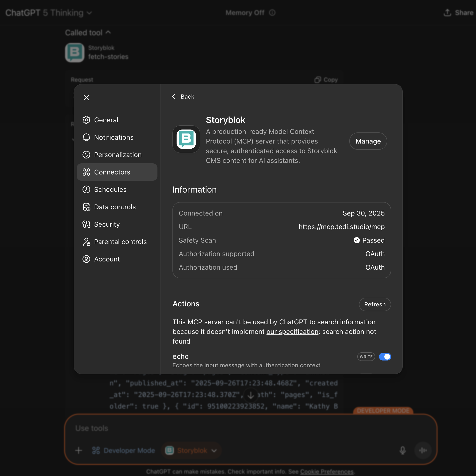Screen dimensions: 476x476
Task: Open the Security settings tab
Action: (x=107, y=224)
